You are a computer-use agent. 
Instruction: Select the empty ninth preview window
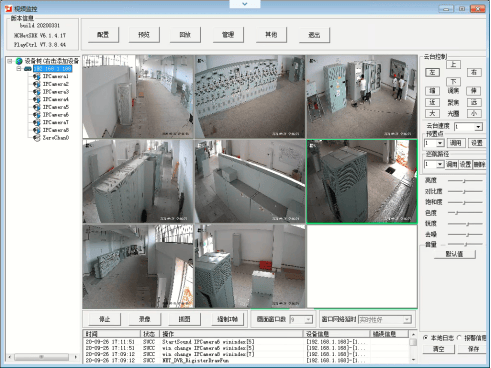coord(362,266)
